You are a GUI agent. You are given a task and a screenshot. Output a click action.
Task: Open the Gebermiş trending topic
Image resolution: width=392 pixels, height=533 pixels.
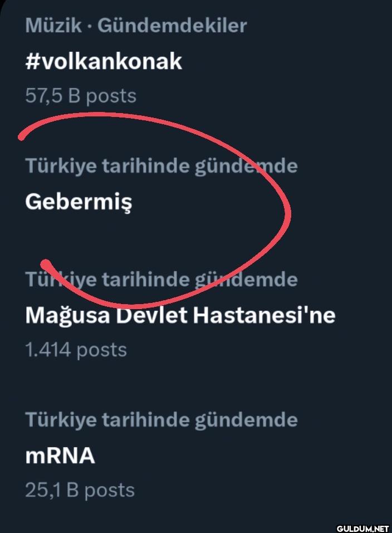(x=79, y=202)
